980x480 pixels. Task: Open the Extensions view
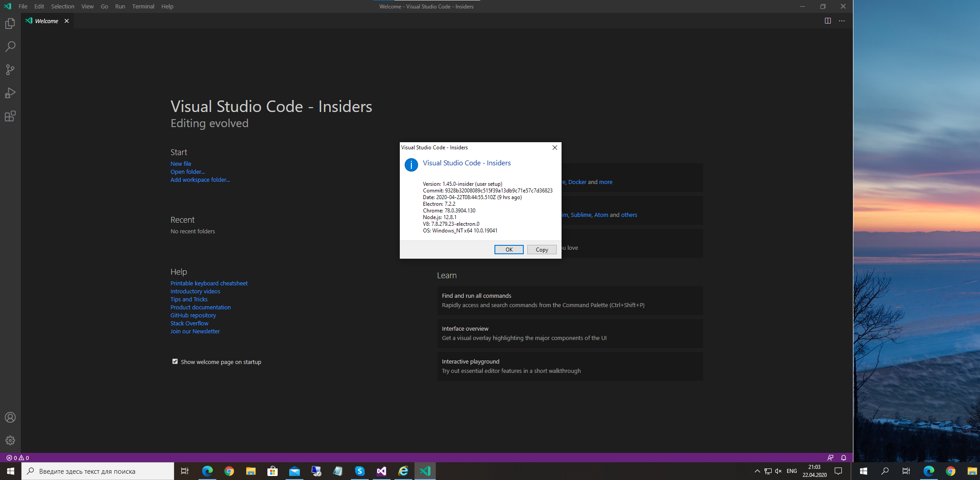10,116
